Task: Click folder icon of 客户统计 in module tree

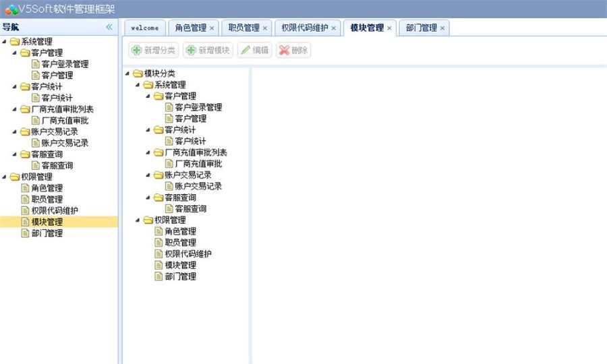Action: 158,129
